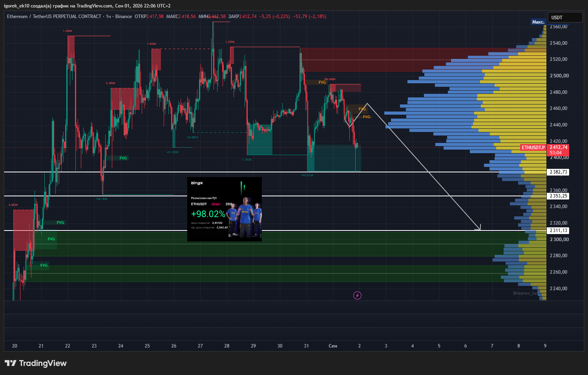Screen dimensions: 588x375
Task: Click the ЗАКР value 2 412,74 in the header
Action: pos(248,16)
